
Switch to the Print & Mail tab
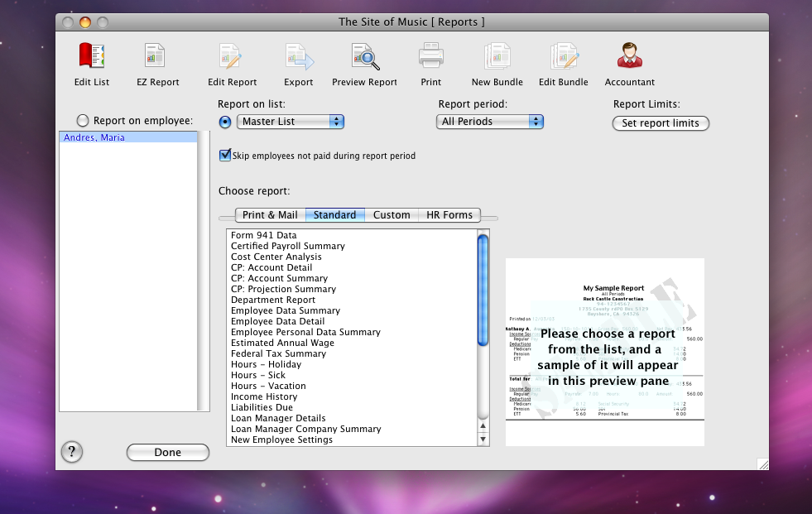[271, 215]
